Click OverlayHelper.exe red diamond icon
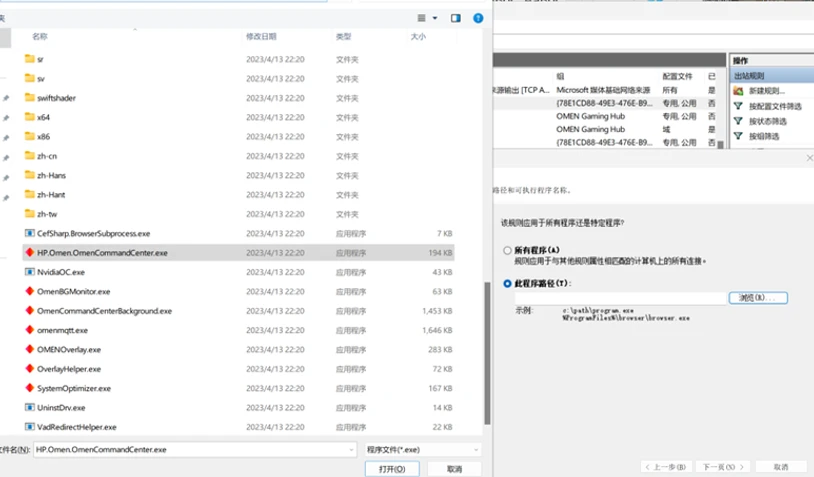Viewport: 814px width, 477px height. (30, 369)
